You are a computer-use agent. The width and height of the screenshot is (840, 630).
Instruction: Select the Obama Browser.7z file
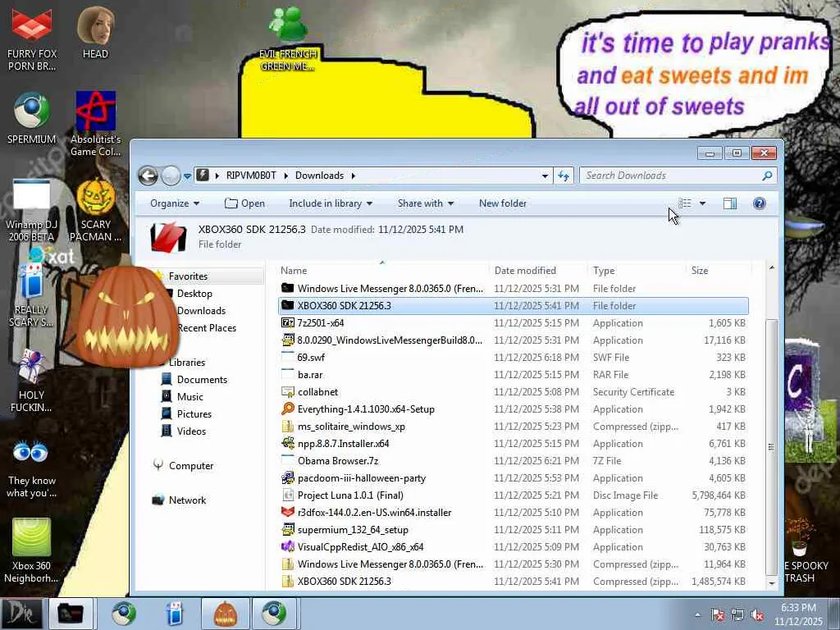[x=514, y=461]
